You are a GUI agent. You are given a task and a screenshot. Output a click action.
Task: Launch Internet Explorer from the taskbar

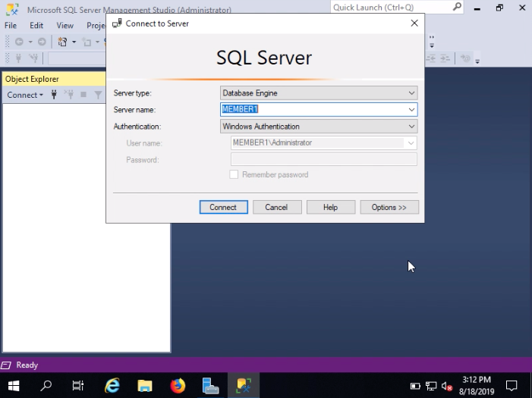click(112, 385)
